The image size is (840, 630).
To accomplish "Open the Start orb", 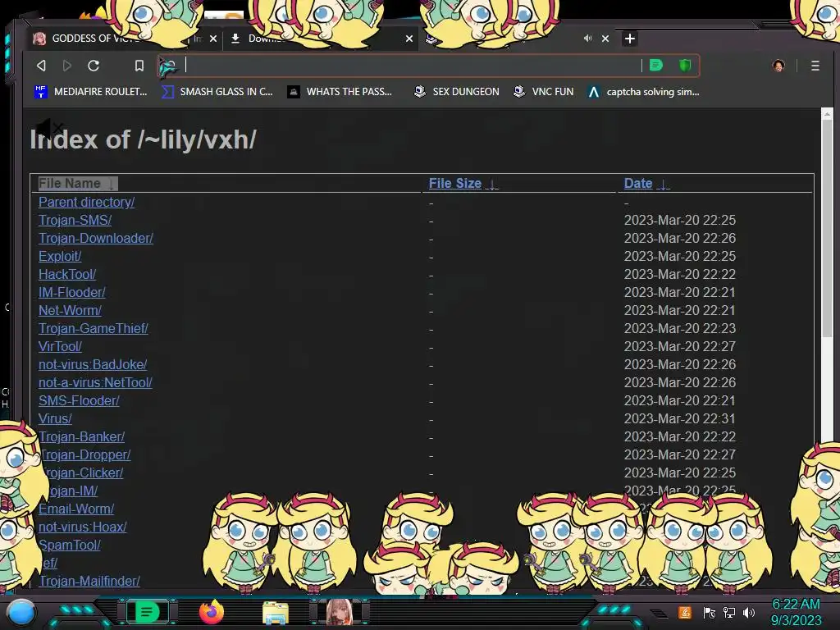I will click(21, 612).
